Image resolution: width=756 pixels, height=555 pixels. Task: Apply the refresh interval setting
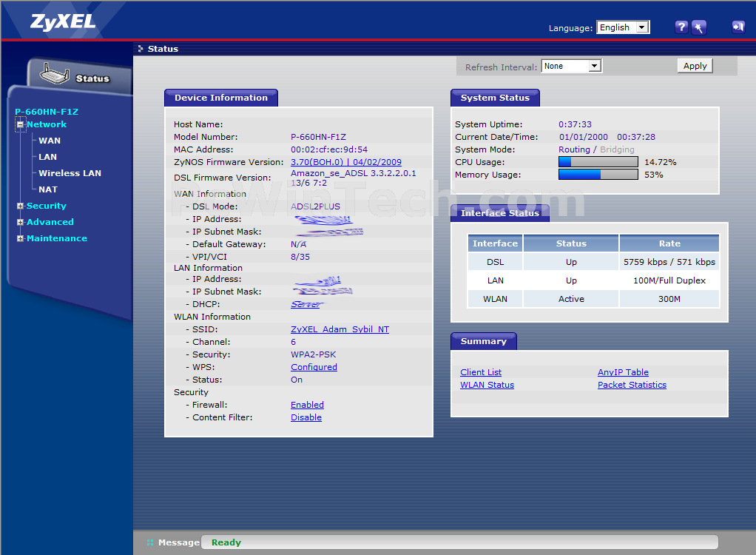(x=695, y=66)
